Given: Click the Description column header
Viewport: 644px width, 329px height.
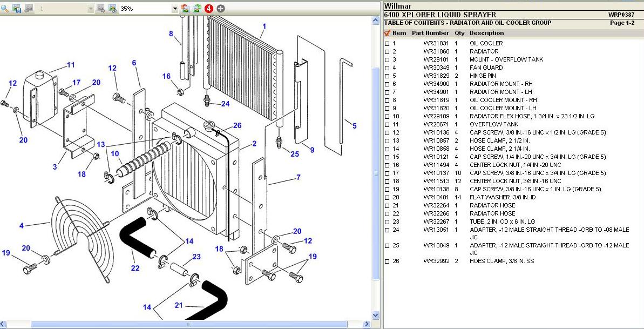Looking at the screenshot, I should pyautogui.click(x=487, y=33).
